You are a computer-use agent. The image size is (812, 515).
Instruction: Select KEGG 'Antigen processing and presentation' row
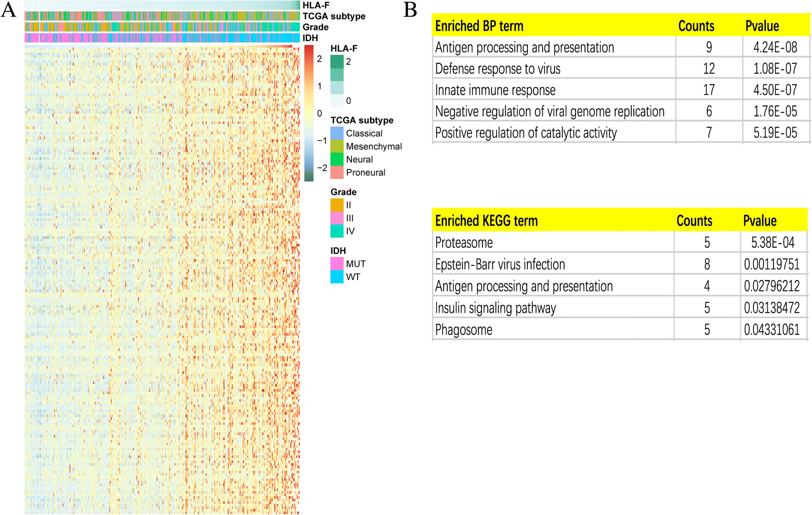pos(620,286)
